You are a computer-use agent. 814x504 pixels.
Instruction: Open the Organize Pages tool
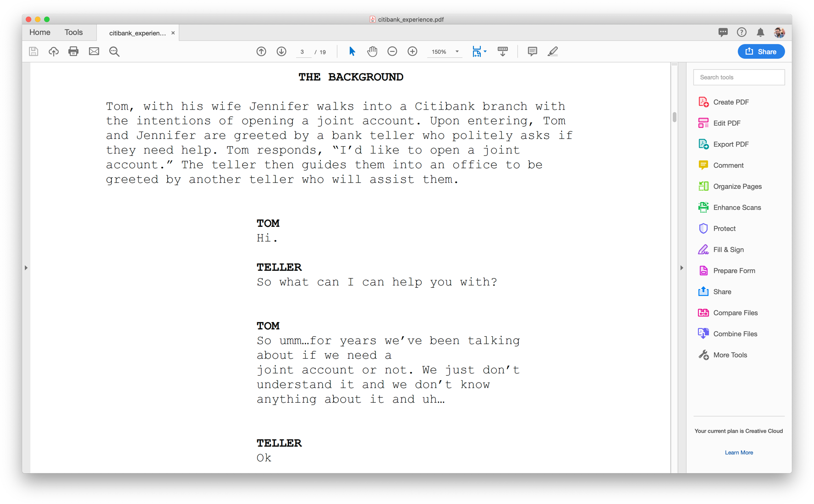(730, 186)
